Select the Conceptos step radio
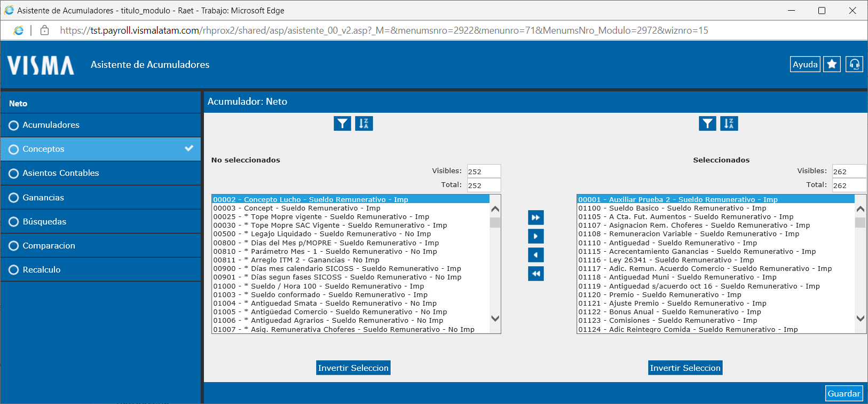The width and height of the screenshot is (868, 404). 14,150
